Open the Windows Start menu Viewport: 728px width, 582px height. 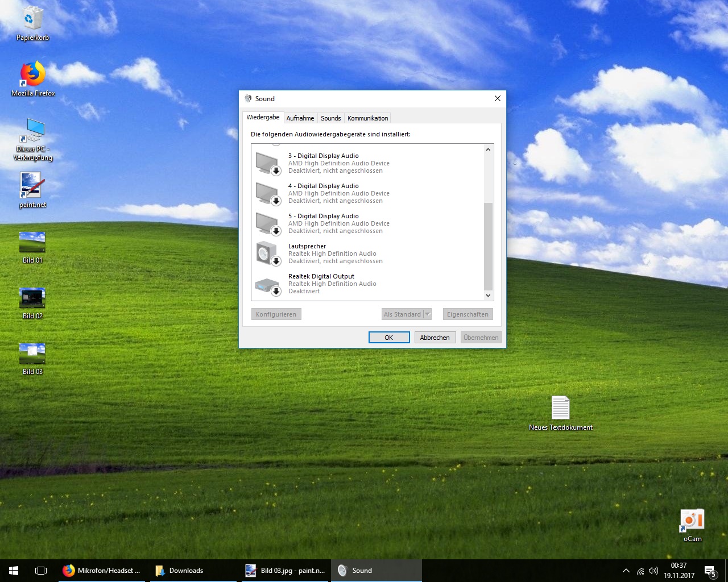pyautogui.click(x=14, y=571)
